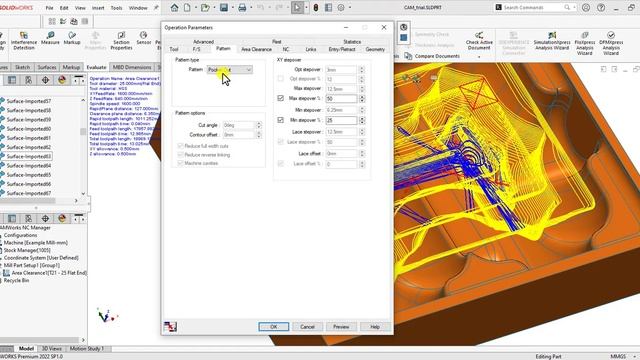Open the Motion Study 1 tab
640x360 pixels.
point(87,349)
